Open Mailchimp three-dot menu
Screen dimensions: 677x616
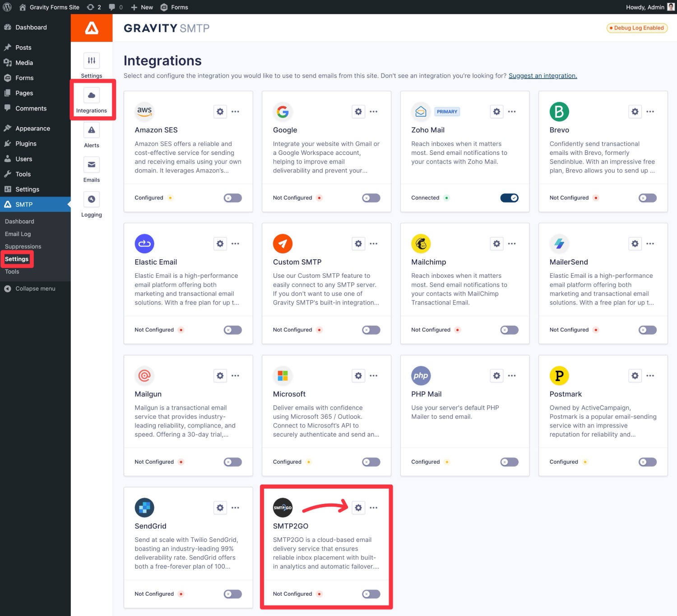(x=512, y=243)
